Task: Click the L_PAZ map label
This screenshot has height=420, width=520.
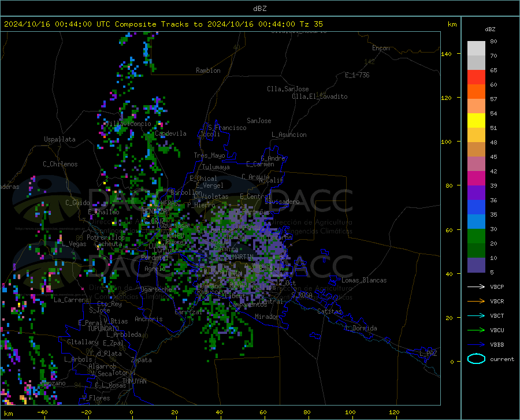Action: [x=428, y=354]
